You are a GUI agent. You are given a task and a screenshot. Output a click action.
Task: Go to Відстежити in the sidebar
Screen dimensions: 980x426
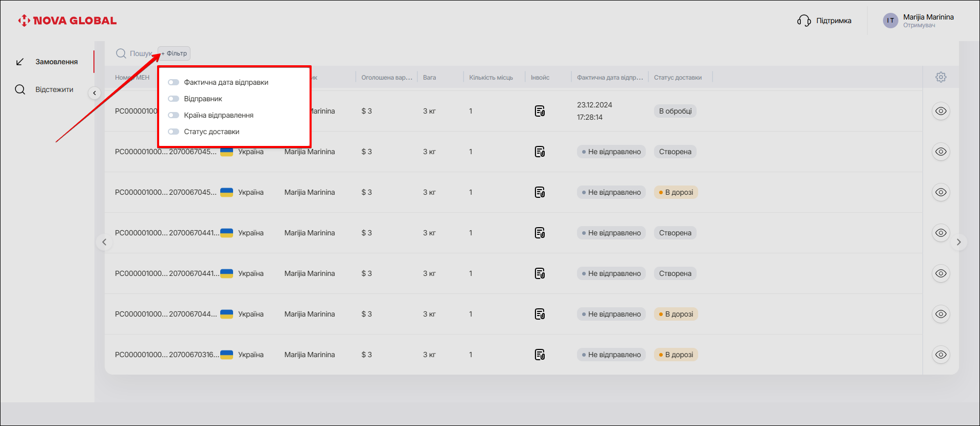point(54,89)
